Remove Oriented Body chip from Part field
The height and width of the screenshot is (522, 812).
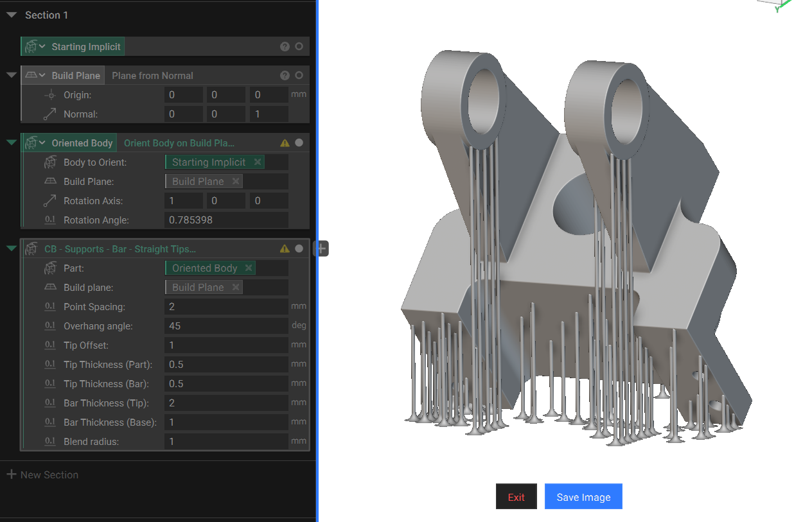pos(248,268)
